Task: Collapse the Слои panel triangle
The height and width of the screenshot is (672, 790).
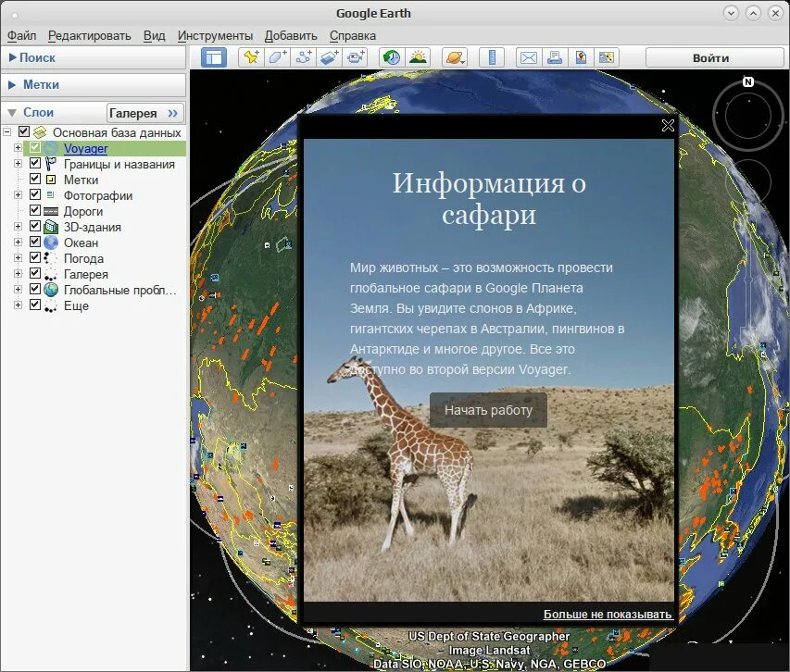Action: point(12,112)
